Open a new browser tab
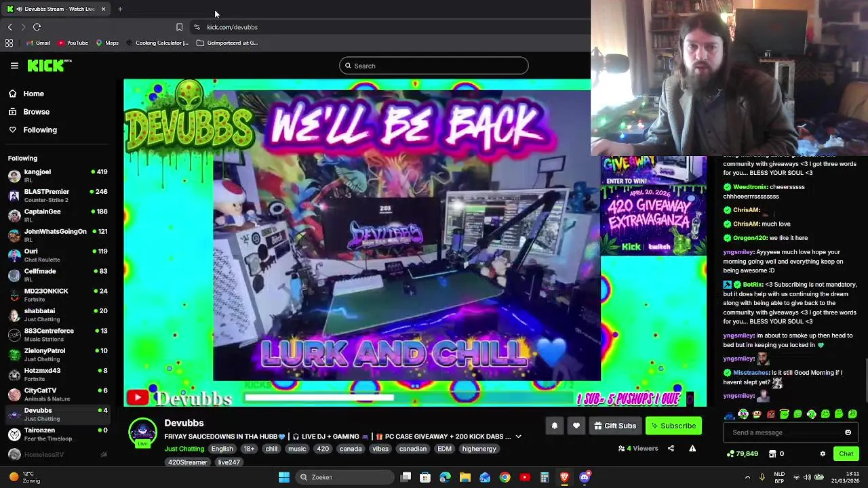This screenshot has height=488, width=868. (120, 9)
